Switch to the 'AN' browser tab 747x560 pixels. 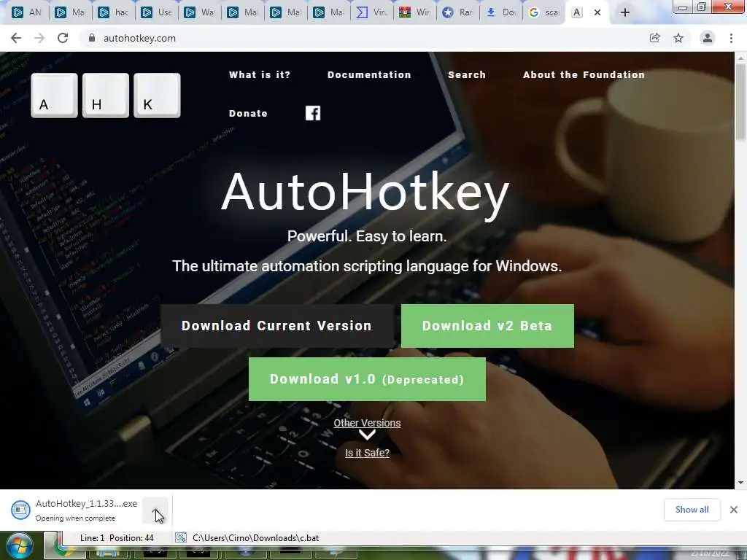coord(27,12)
